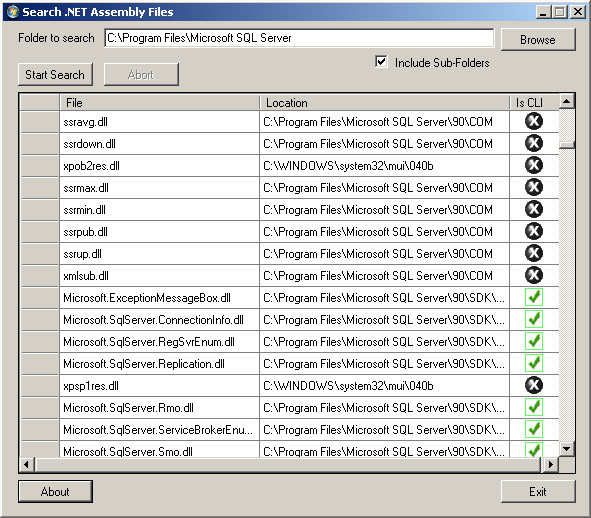Click green check icon for Microsoft.SqlServer.Rmo.dll
The image size is (591, 518).
pos(534,407)
